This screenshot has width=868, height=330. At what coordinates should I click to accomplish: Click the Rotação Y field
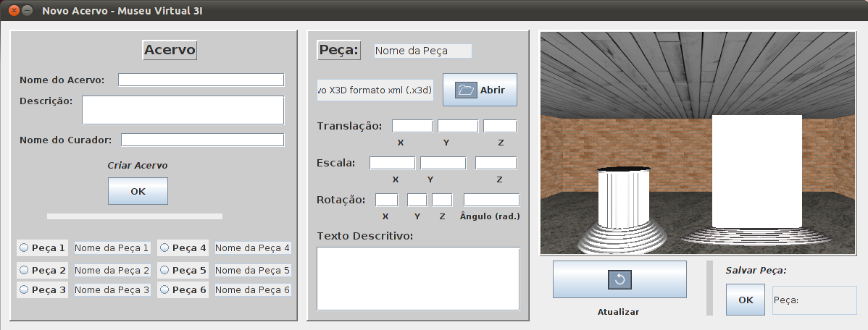point(417,200)
